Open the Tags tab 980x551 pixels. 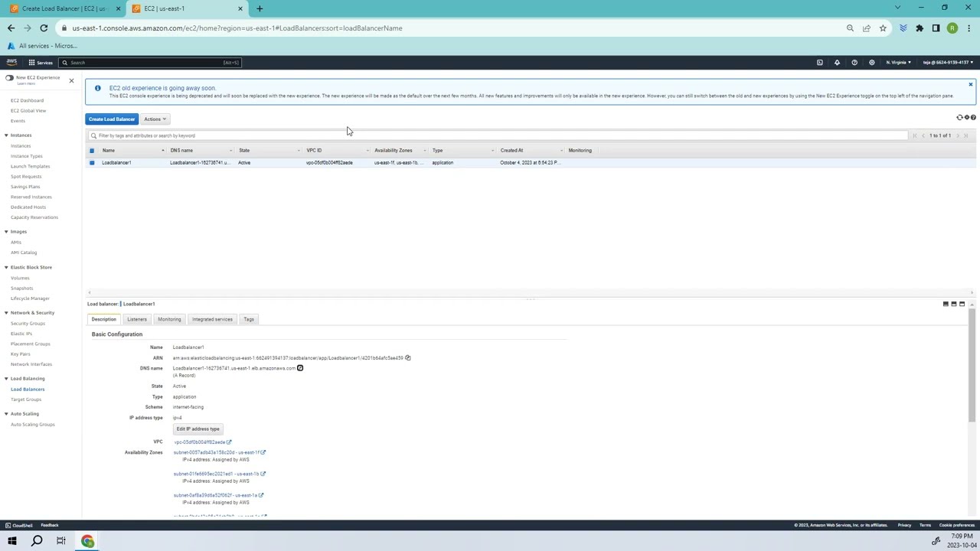pos(249,319)
